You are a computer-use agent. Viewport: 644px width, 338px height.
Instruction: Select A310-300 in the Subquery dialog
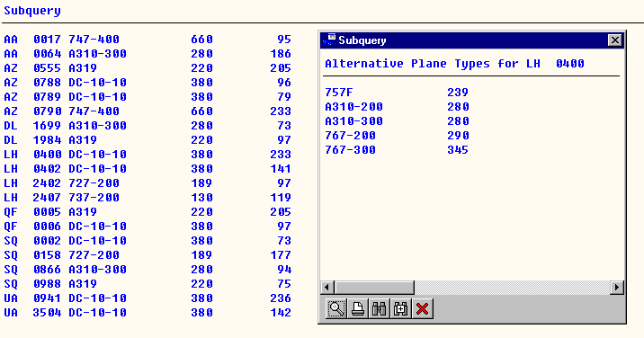tap(353, 121)
